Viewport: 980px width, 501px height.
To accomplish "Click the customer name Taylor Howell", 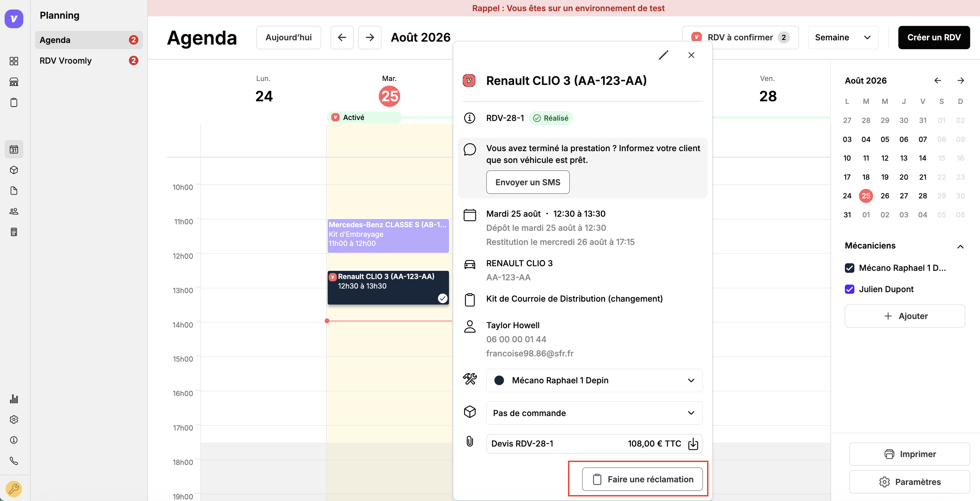I will [x=512, y=325].
